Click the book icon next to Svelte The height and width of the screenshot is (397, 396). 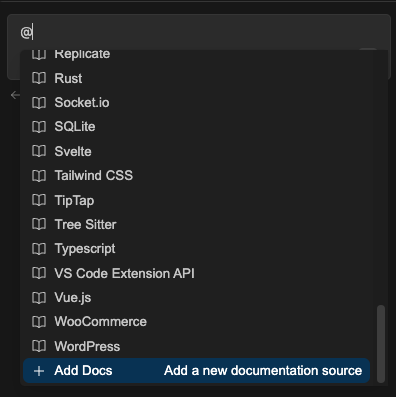tap(39, 151)
